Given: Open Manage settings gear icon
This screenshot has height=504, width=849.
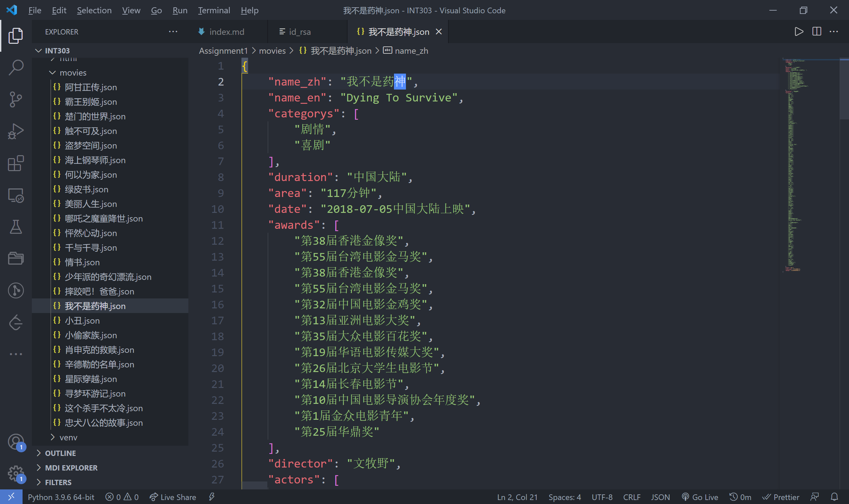Looking at the screenshot, I should click(x=16, y=473).
